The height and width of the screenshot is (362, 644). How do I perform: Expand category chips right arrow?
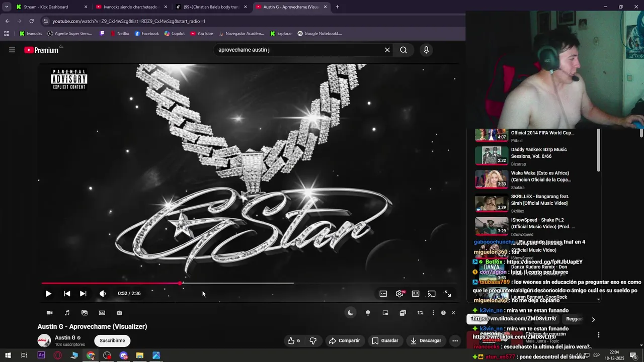[x=593, y=319]
